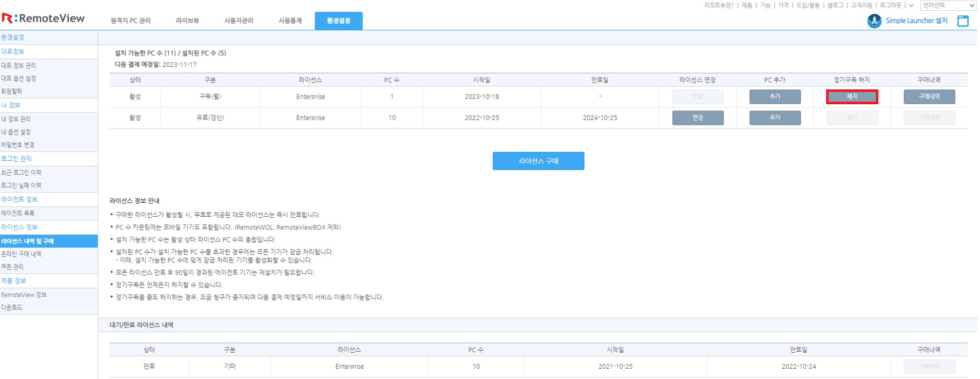The width and height of the screenshot is (980, 379).
Task: Open 최근 로그인 이력 in the sidebar
Action: click(21, 173)
